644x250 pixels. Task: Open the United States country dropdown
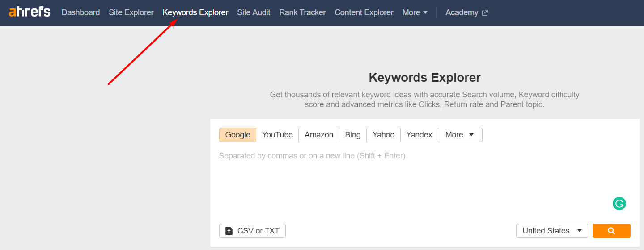pos(552,231)
